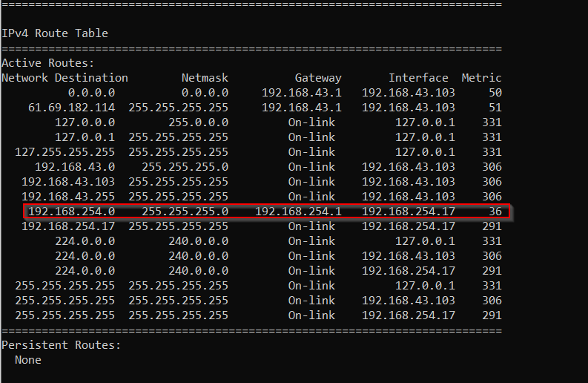588x383 pixels.
Task: Select the 'Active Routes:' label
Action: tap(48, 62)
